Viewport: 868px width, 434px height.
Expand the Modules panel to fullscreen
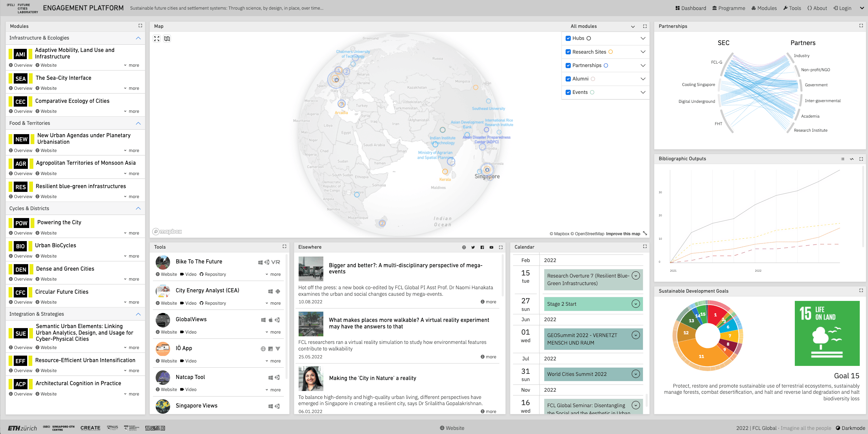tap(140, 26)
